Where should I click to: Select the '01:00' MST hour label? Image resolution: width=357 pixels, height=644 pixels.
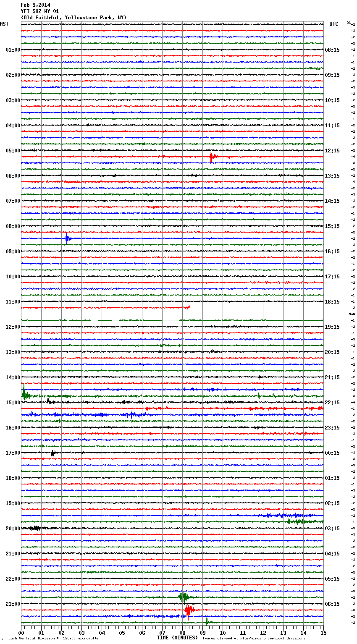click(13, 50)
